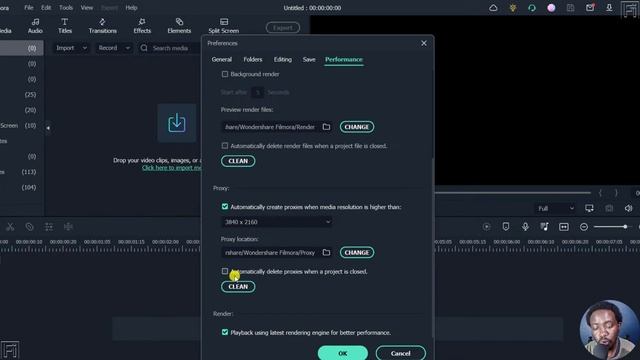
Task: Click the Export button in toolbar
Action: coord(283,28)
